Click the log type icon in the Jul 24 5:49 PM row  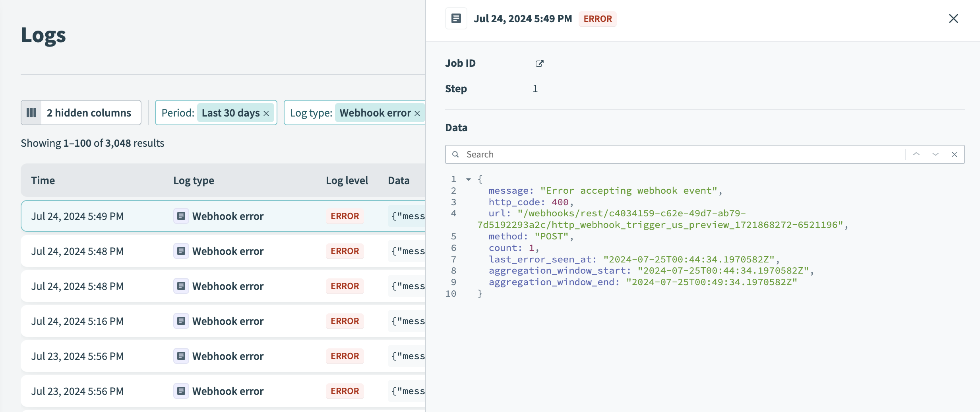[181, 216]
